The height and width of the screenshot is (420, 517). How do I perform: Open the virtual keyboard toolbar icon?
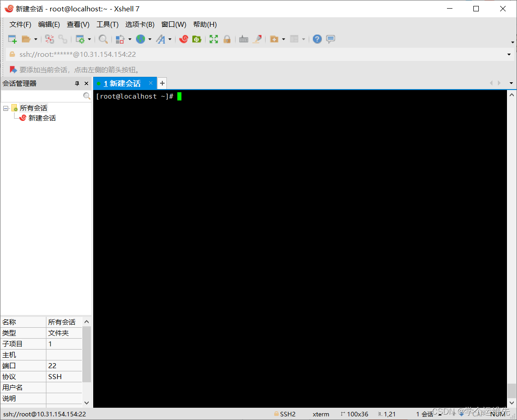(x=244, y=39)
